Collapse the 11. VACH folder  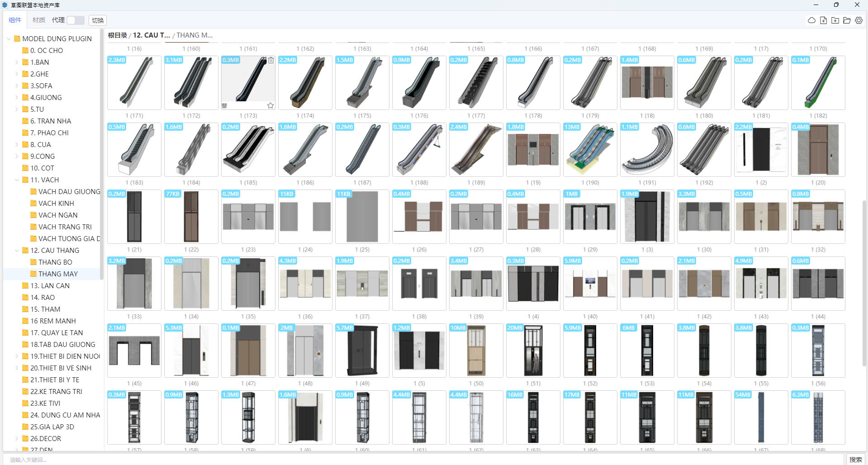[17, 180]
